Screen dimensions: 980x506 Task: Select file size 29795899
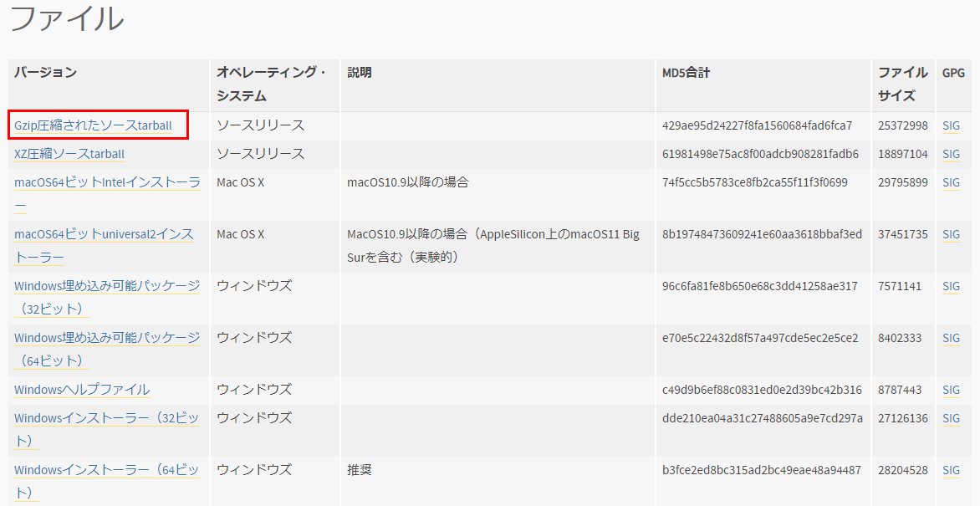point(903,182)
